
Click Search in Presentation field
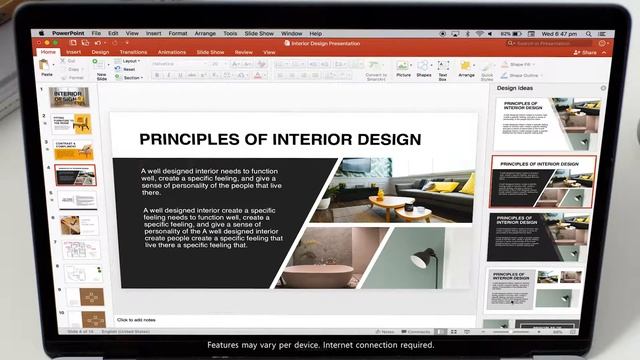[x=549, y=43]
